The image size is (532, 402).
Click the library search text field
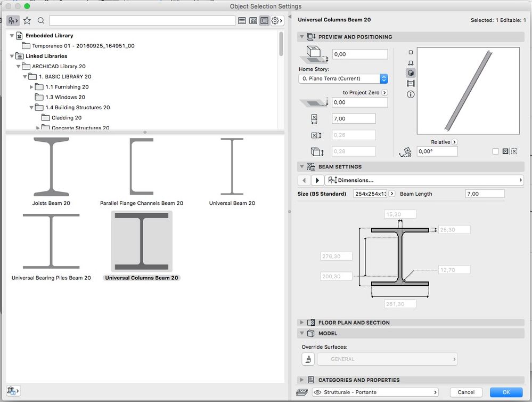(x=142, y=20)
